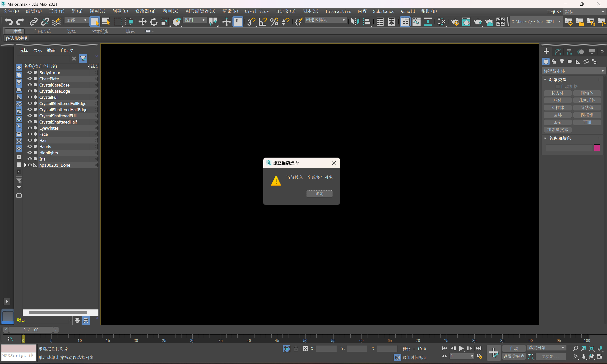
Task: Select the Move transform tool
Action: coord(142,22)
